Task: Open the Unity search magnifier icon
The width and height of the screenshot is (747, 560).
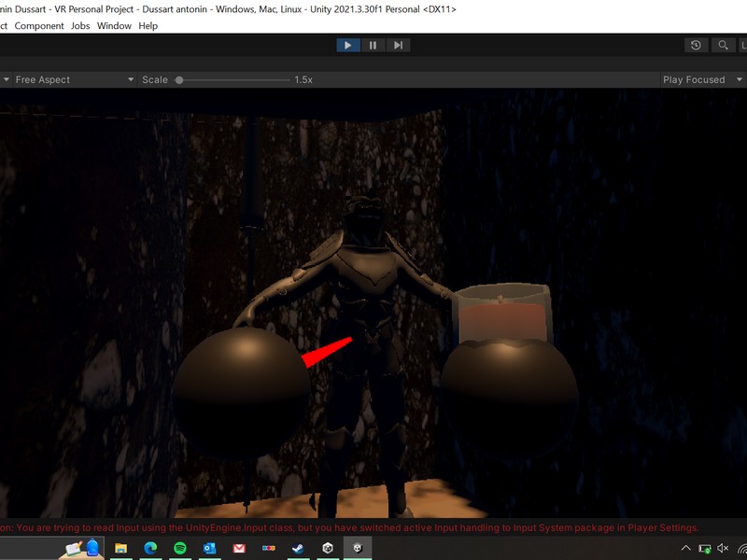Action: pyautogui.click(x=723, y=45)
